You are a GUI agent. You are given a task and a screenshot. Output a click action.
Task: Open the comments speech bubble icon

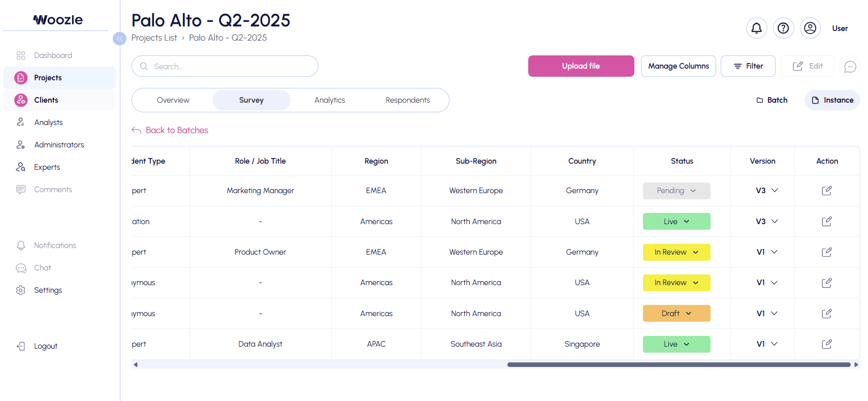click(850, 67)
